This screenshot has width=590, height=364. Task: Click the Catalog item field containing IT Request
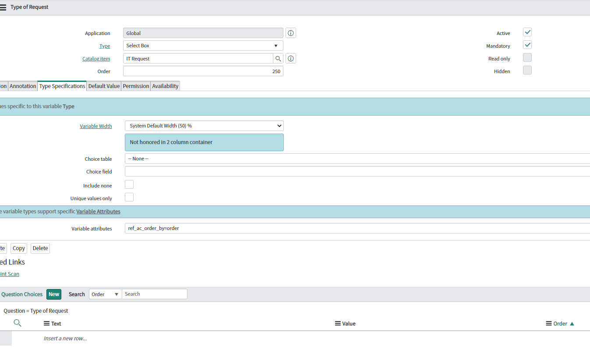pyautogui.click(x=198, y=58)
